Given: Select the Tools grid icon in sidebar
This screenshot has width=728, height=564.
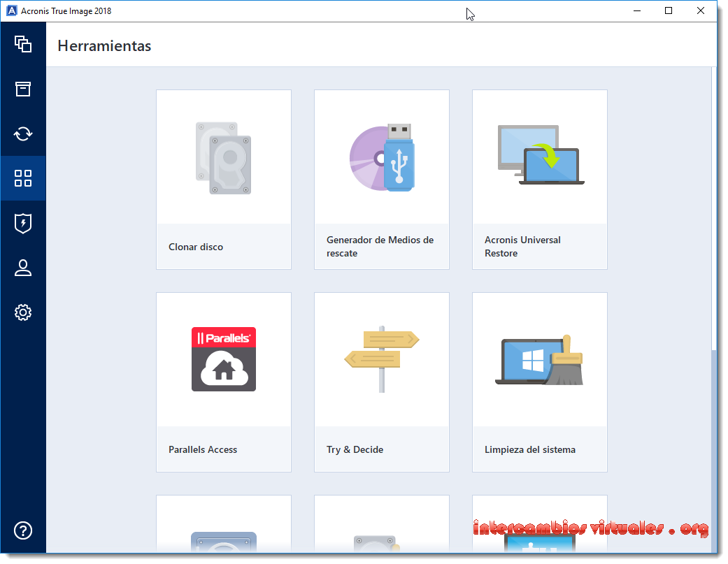Looking at the screenshot, I should [23, 178].
